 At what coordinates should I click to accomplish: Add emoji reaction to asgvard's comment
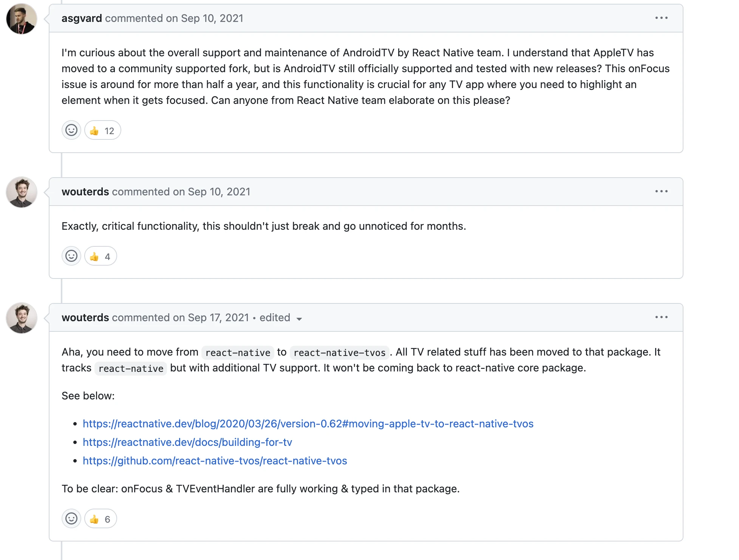pyautogui.click(x=71, y=130)
